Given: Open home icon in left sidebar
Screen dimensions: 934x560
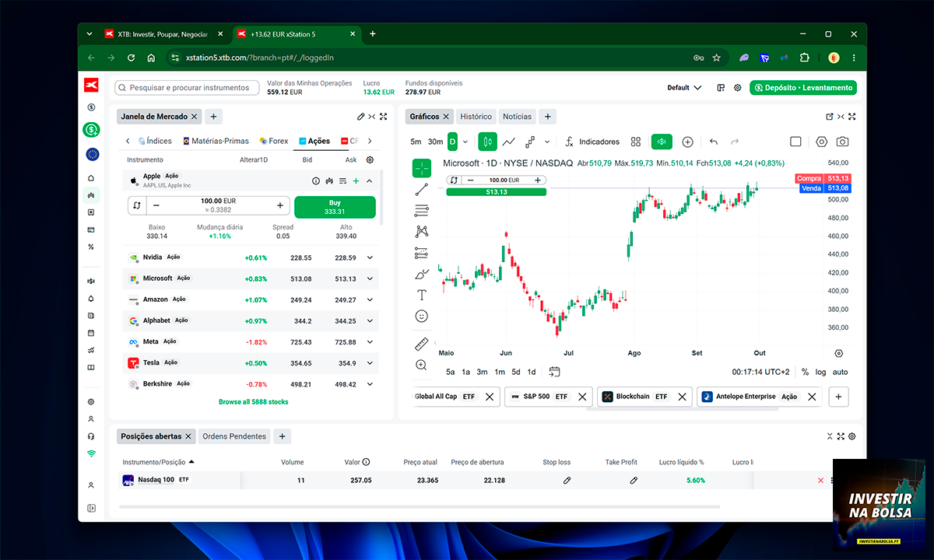Looking at the screenshot, I should click(91, 177).
